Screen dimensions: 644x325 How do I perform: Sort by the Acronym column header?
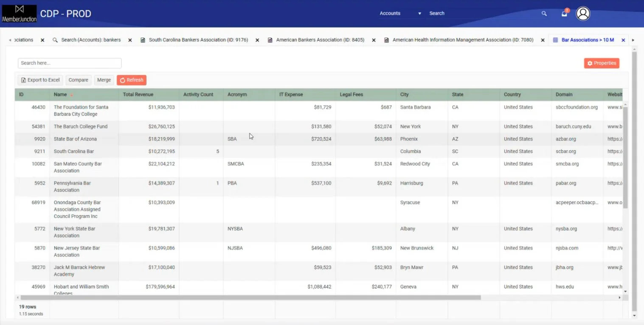point(249,95)
